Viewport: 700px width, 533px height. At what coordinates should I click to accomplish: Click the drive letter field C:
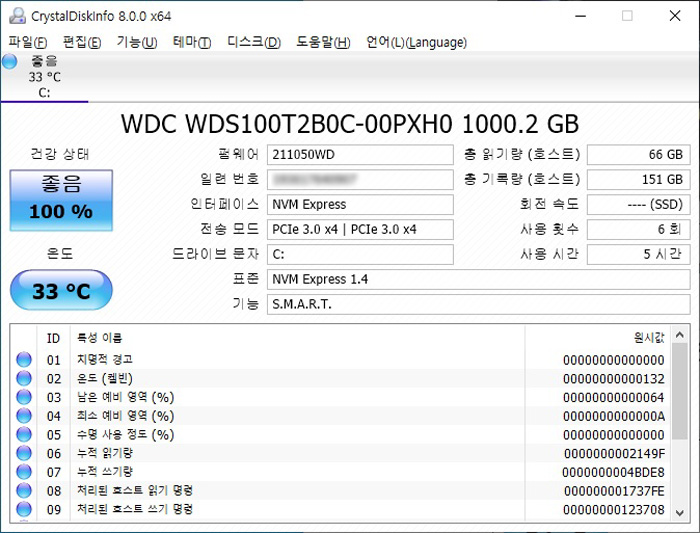tap(360, 254)
